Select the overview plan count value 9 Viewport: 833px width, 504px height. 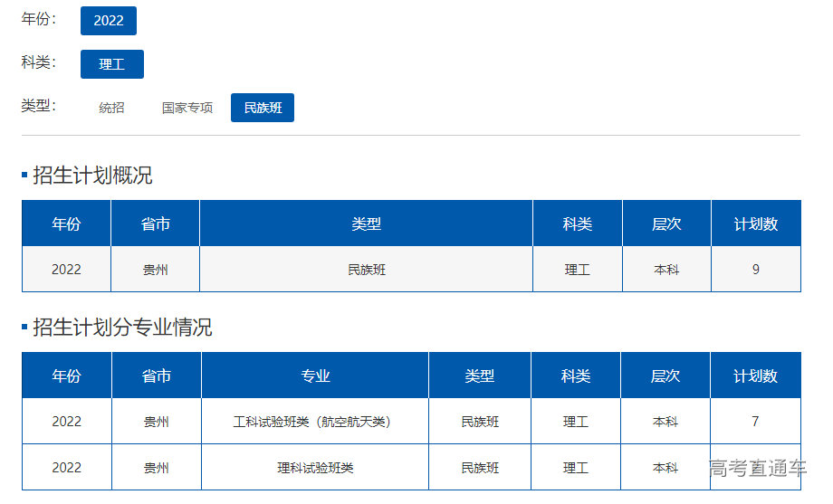point(756,270)
